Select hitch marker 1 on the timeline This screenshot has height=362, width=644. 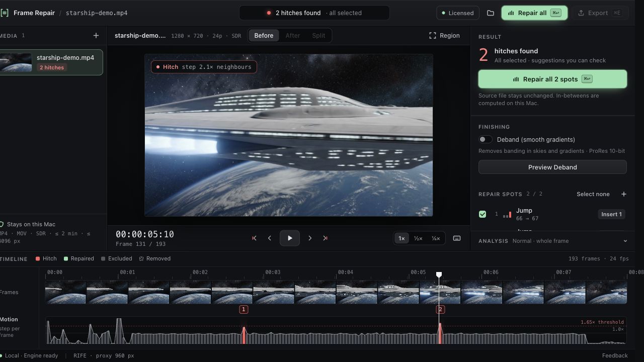click(244, 310)
